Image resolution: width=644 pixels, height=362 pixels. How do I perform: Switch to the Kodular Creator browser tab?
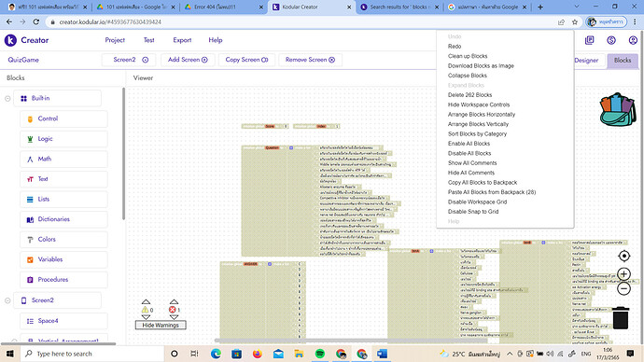311,7
